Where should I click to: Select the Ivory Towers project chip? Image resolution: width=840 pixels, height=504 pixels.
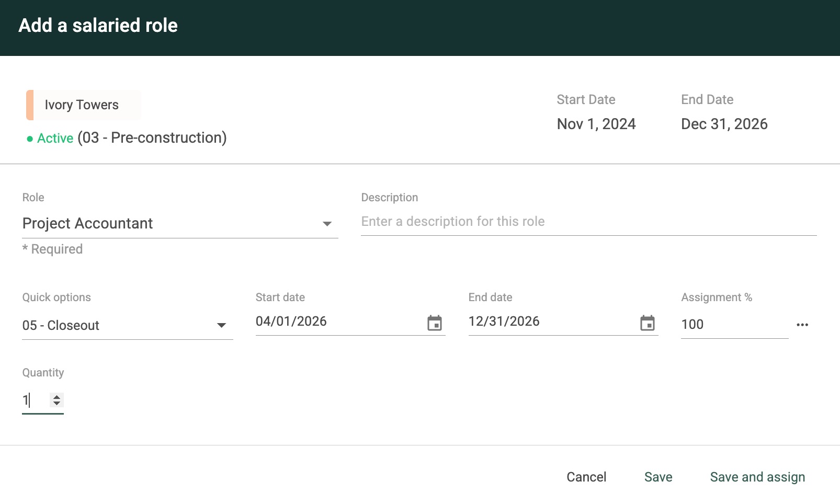tap(84, 105)
